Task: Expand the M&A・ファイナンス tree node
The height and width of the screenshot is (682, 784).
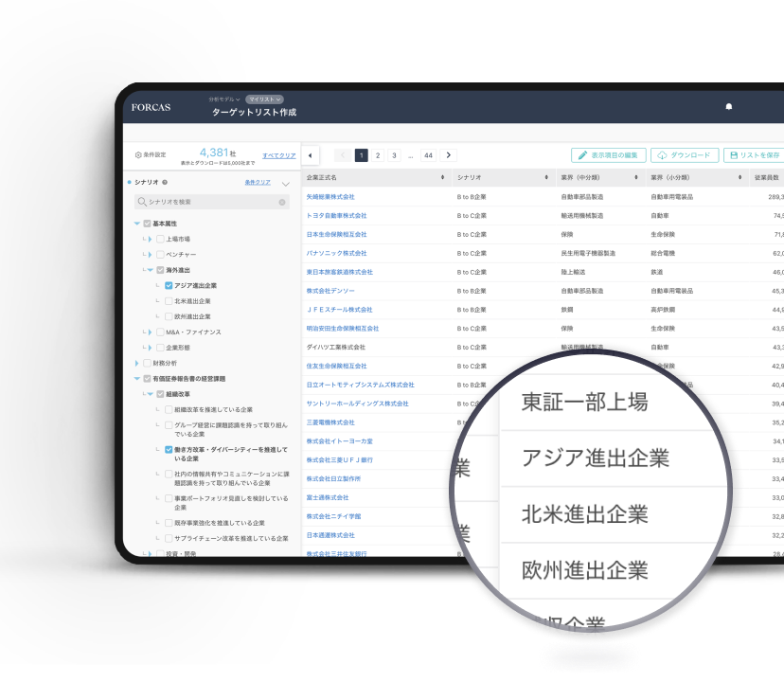Action: pyautogui.click(x=150, y=332)
